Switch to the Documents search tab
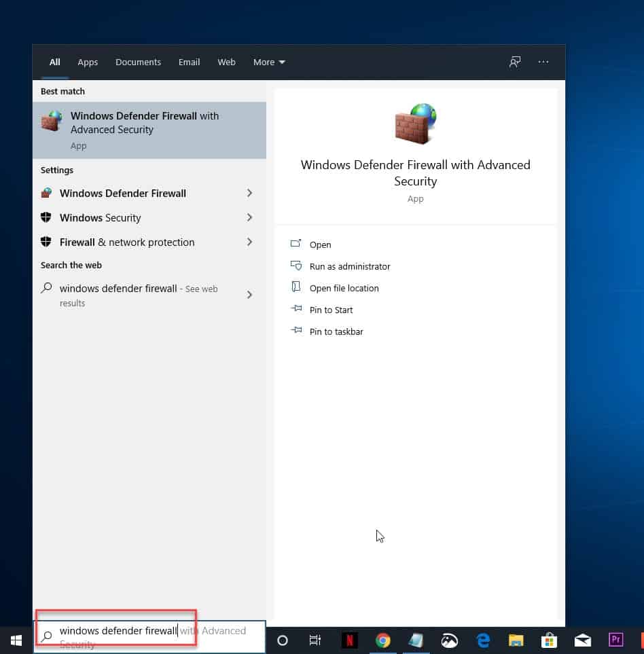 [x=138, y=62]
